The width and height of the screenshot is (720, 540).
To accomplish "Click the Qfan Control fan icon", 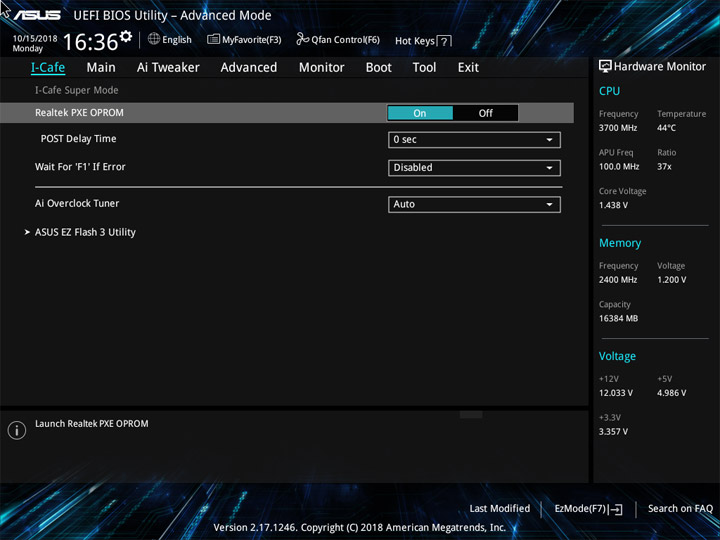I will pyautogui.click(x=303, y=39).
